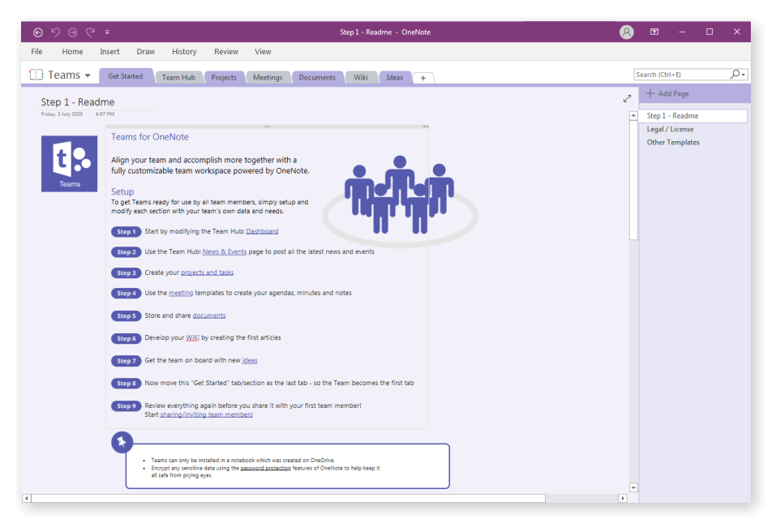This screenshot has height=532, width=780.
Task: Click the Redo icon in title bar
Action: tap(90, 32)
